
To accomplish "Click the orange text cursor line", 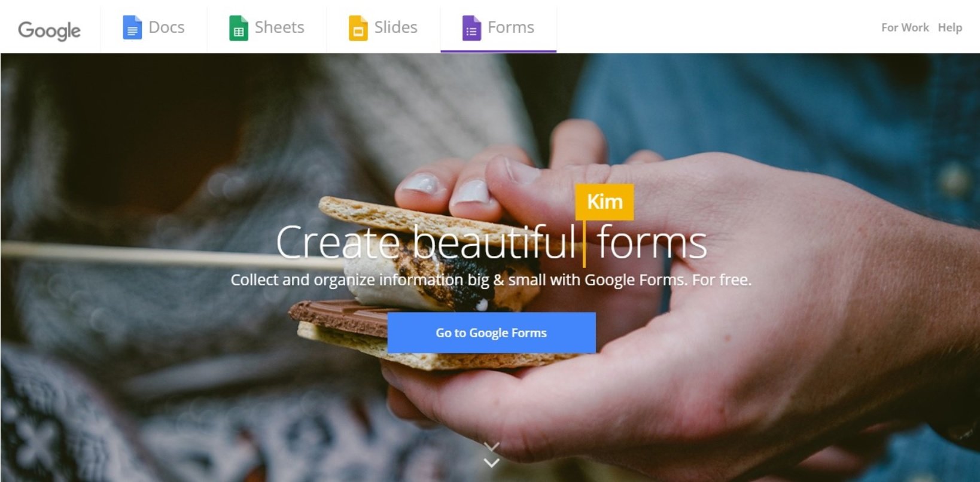I will [584, 243].
